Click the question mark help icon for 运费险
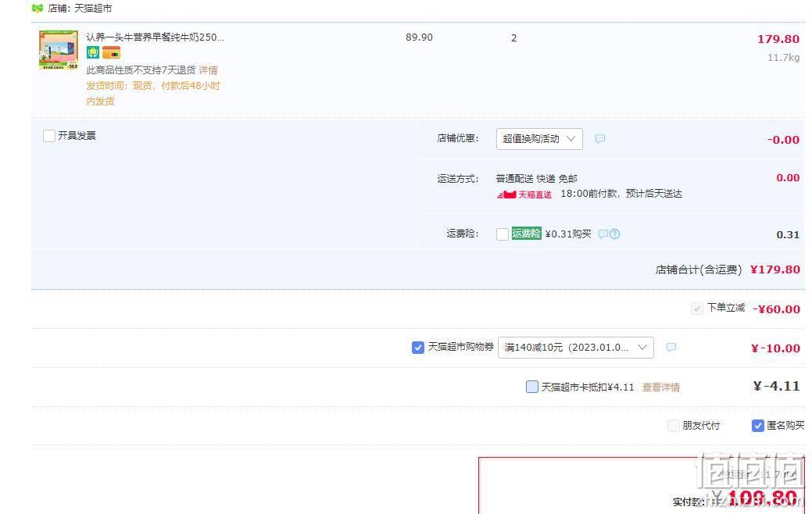Image resolution: width=812 pixels, height=514 pixels. click(615, 234)
